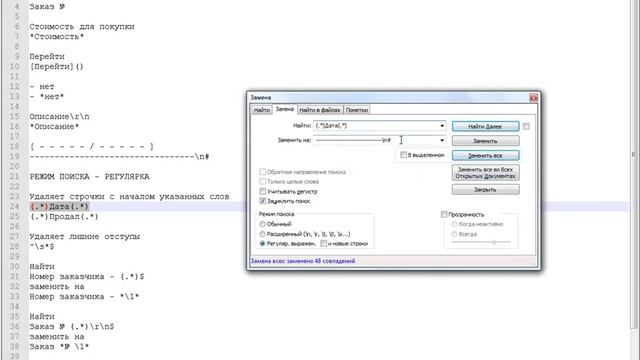Open the Найти в файлах tab
This screenshot has height=360, width=640.
[x=320, y=110]
